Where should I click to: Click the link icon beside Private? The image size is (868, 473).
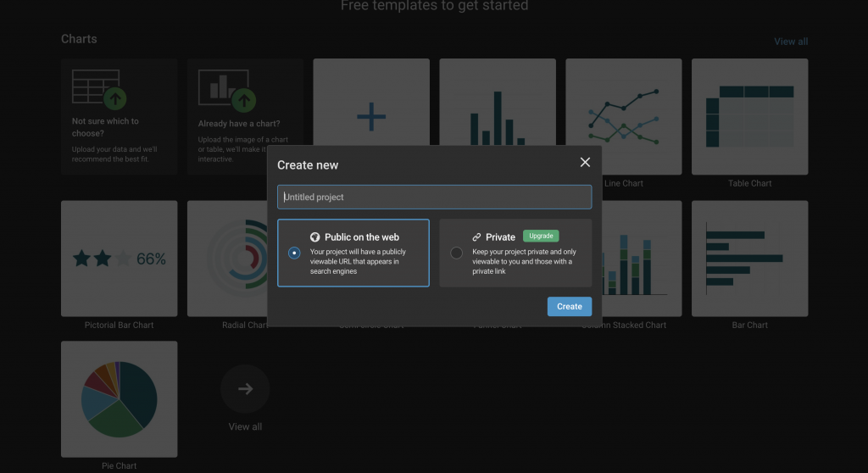(x=476, y=237)
